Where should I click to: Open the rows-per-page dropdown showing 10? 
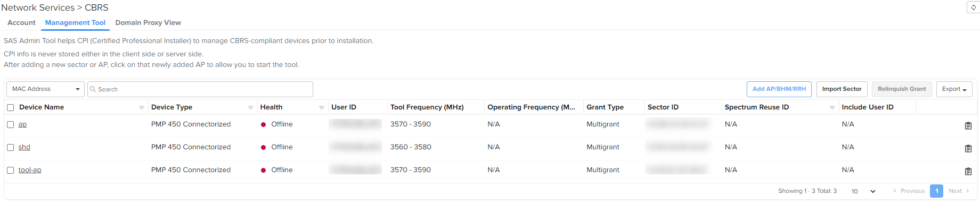[x=863, y=191]
